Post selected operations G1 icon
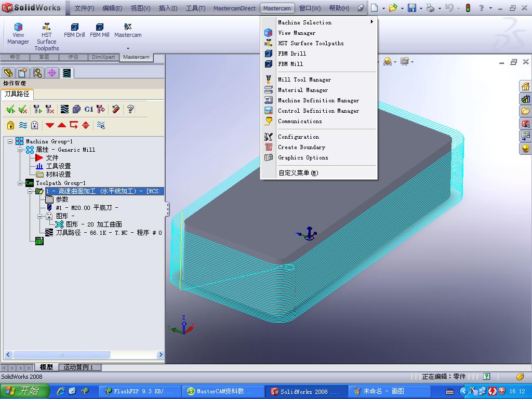Viewport: 532px width, 399px height. click(x=88, y=109)
